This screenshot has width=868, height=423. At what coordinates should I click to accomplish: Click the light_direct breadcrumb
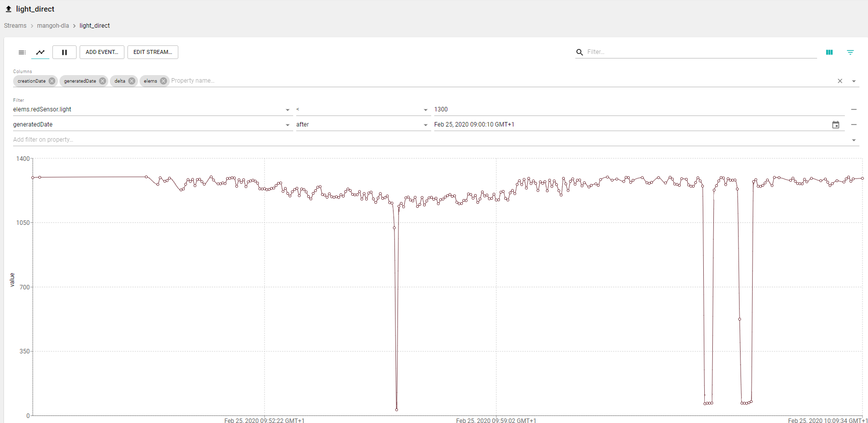pos(95,26)
